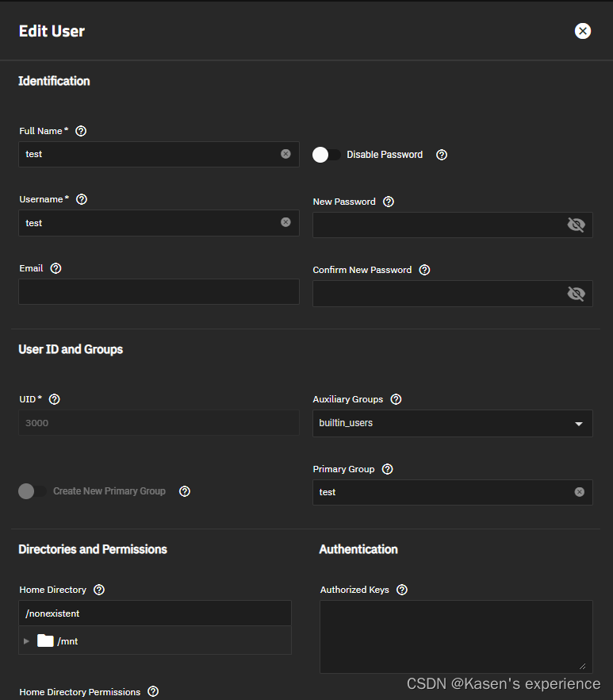The height and width of the screenshot is (700, 613).
Task: Click the Authorized Keys help icon
Action: point(402,590)
